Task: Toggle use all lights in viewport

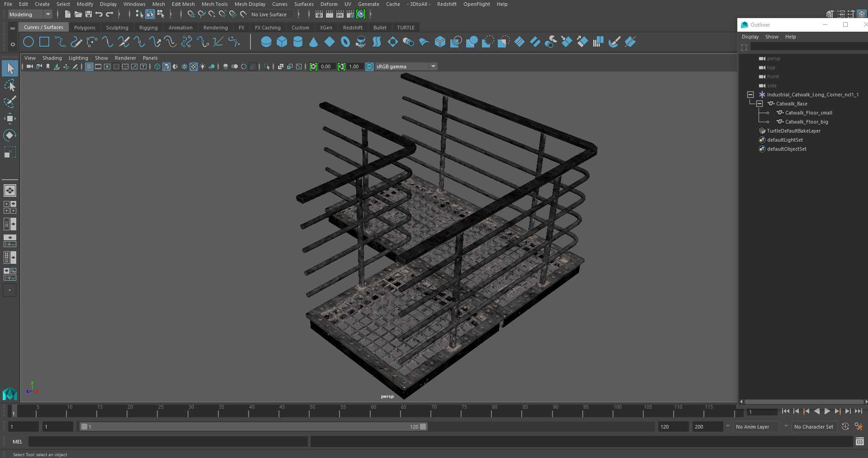Action: (203, 67)
